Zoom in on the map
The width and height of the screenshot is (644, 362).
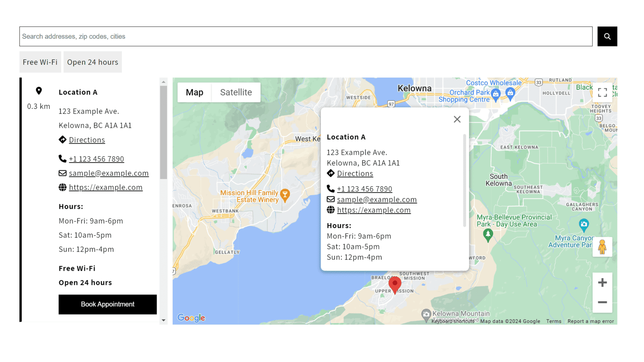[602, 282]
